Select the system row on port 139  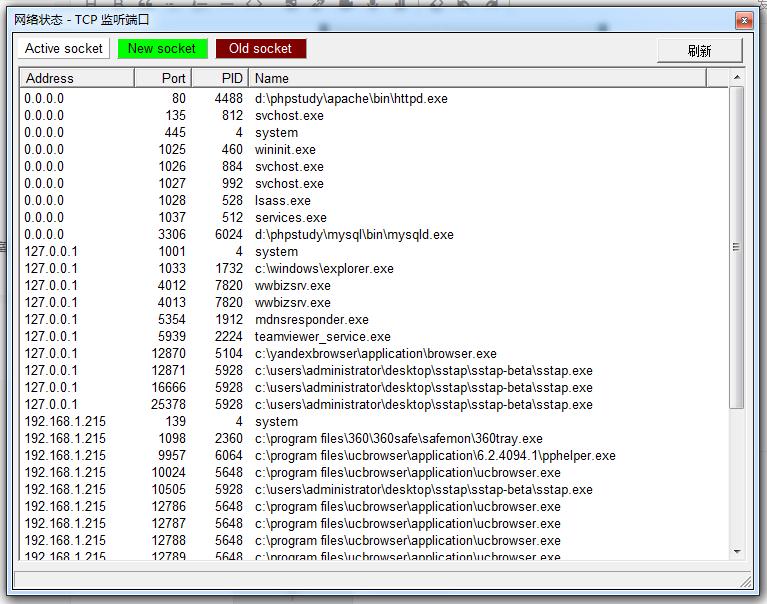pos(374,421)
